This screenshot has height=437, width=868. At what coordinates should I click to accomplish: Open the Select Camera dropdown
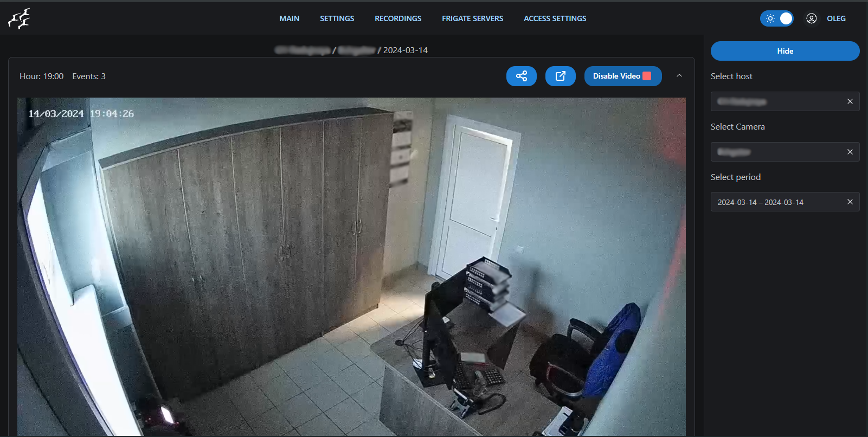coord(775,152)
